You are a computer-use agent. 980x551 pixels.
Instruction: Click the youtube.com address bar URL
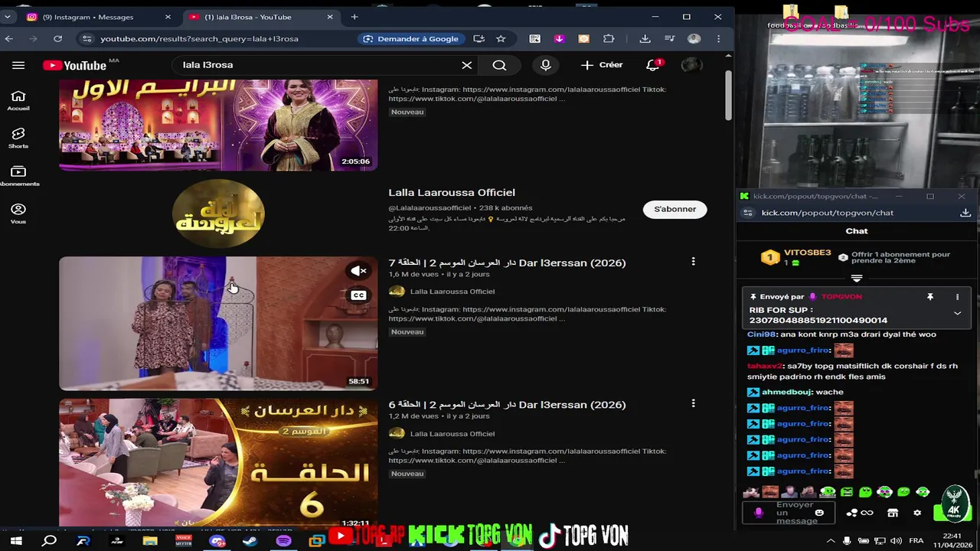pyautogui.click(x=199, y=38)
